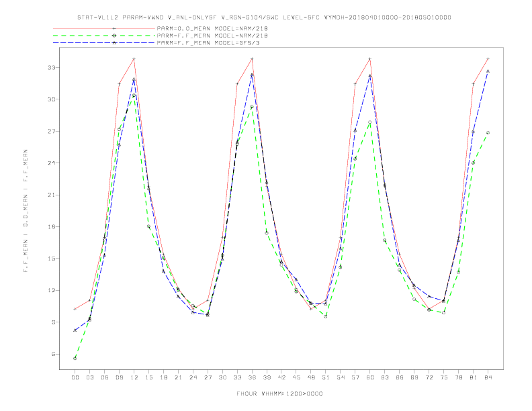The width and height of the screenshot is (532, 411).
Task: Click the x-axis tick label 54
Action: (341, 377)
